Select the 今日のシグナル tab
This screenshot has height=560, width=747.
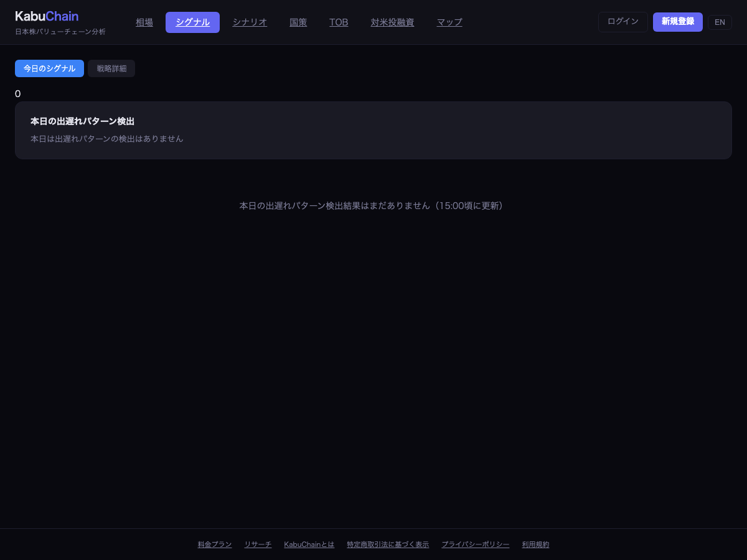[49, 68]
